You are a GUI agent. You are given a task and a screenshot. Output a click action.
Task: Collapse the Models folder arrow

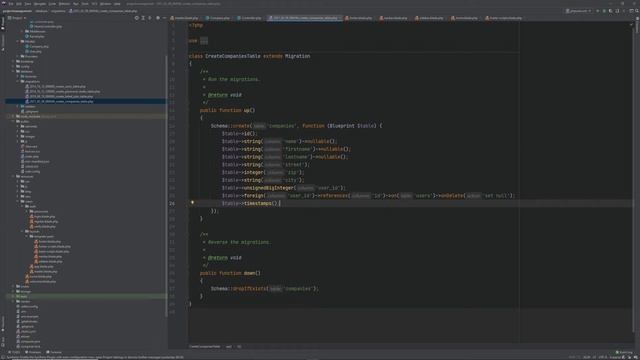18,41
